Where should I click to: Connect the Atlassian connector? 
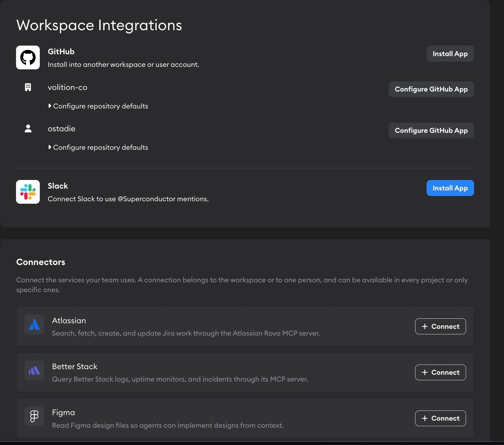click(x=440, y=326)
